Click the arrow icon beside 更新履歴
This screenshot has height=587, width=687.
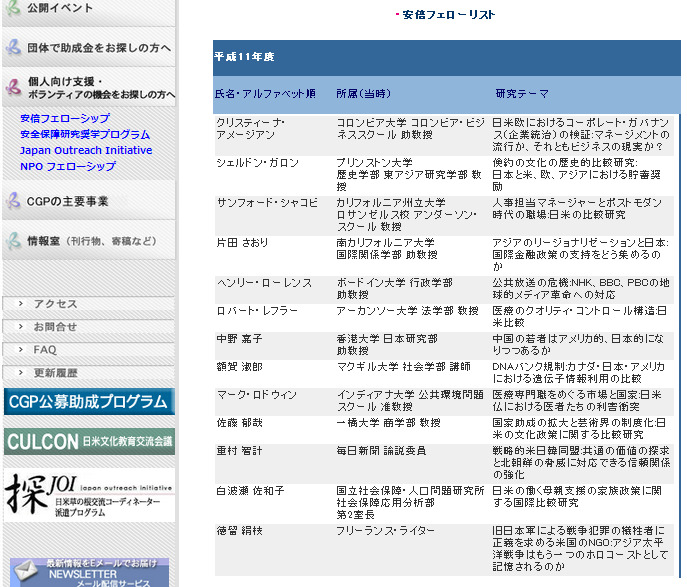pos(20,372)
